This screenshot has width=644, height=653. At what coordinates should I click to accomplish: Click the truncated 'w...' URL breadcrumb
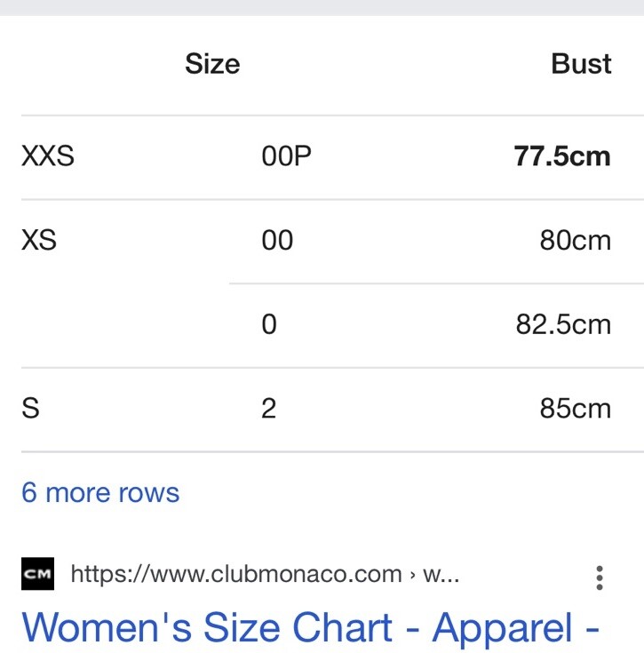pyautogui.click(x=441, y=574)
